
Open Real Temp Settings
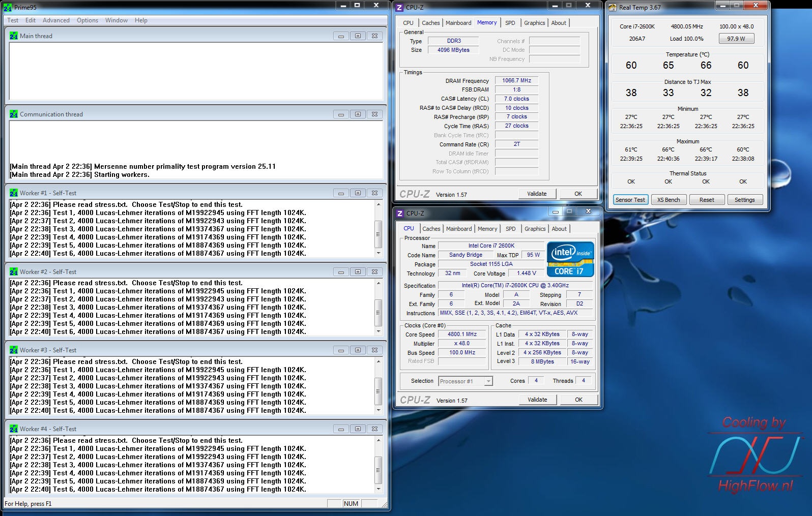point(744,200)
